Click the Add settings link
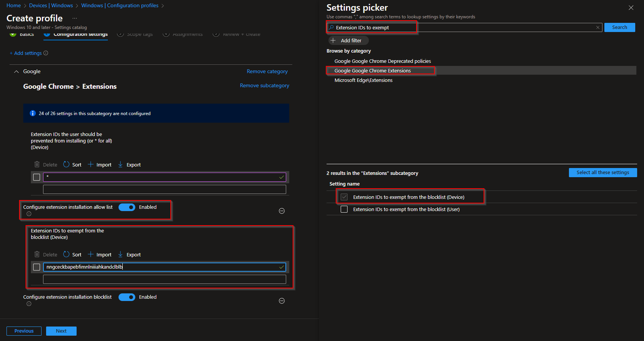This screenshot has height=341, width=644. pos(26,53)
